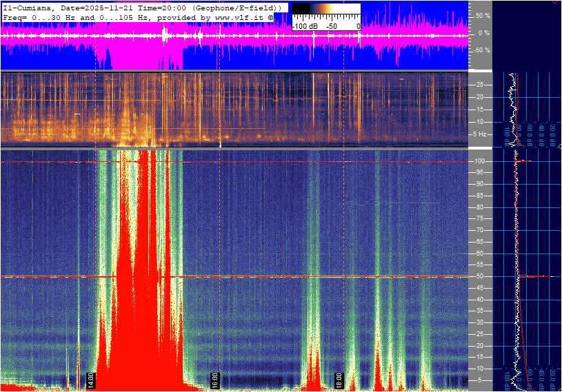
Task: Click the -50 % amplitude axis label
Action: point(482,50)
